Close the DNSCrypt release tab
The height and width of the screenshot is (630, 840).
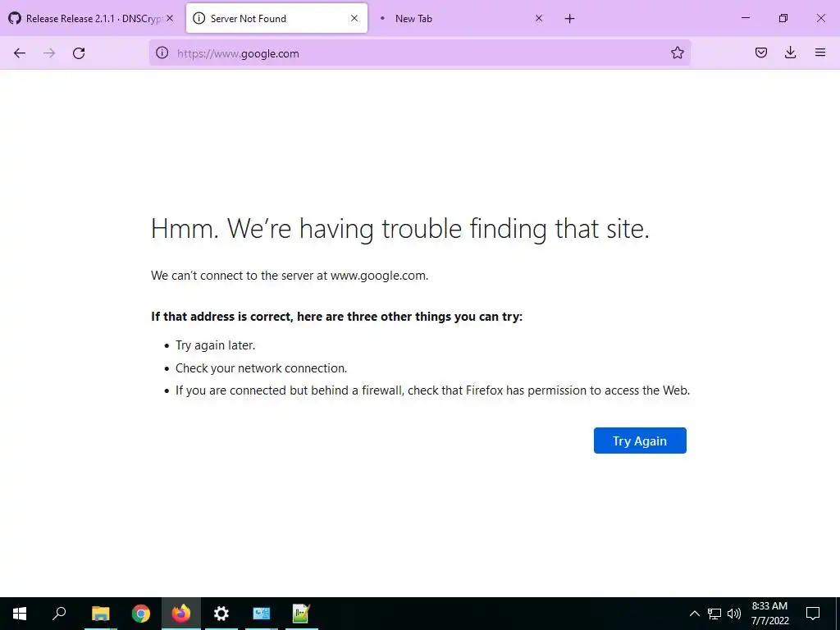(x=170, y=18)
